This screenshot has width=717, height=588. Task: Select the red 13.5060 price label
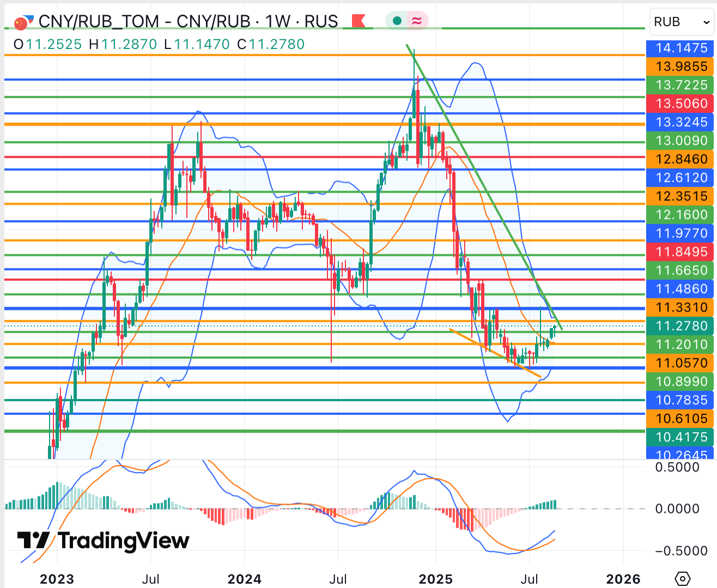pos(680,103)
